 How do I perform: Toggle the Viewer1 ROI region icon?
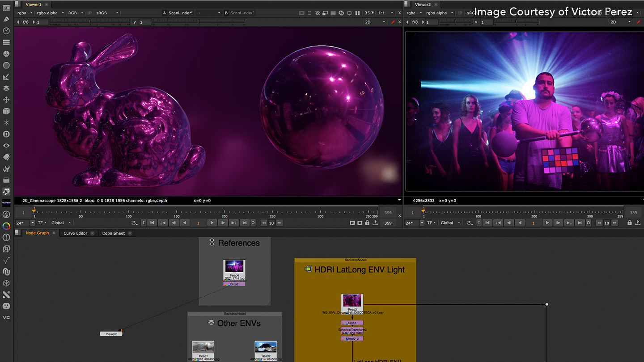click(x=349, y=13)
